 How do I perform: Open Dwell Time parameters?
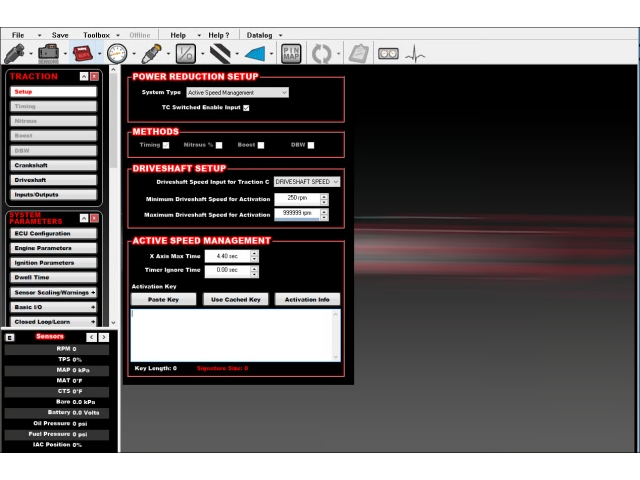tap(53, 278)
